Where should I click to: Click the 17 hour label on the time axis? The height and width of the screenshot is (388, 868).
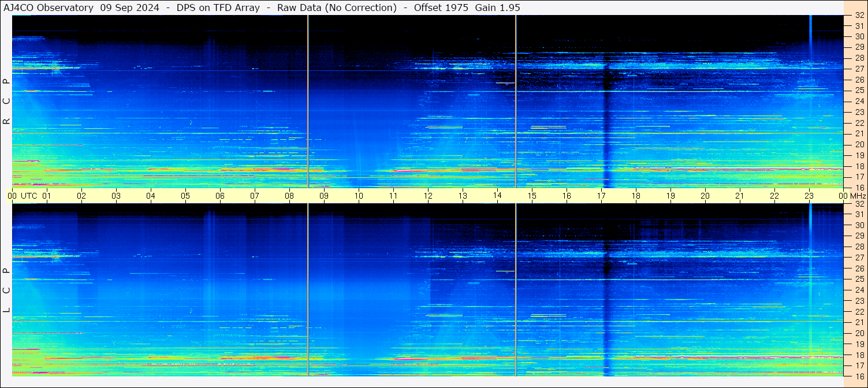(601, 196)
